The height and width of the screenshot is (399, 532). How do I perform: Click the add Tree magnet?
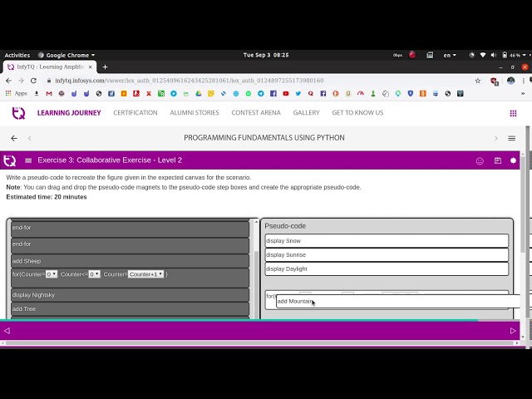pos(130,309)
